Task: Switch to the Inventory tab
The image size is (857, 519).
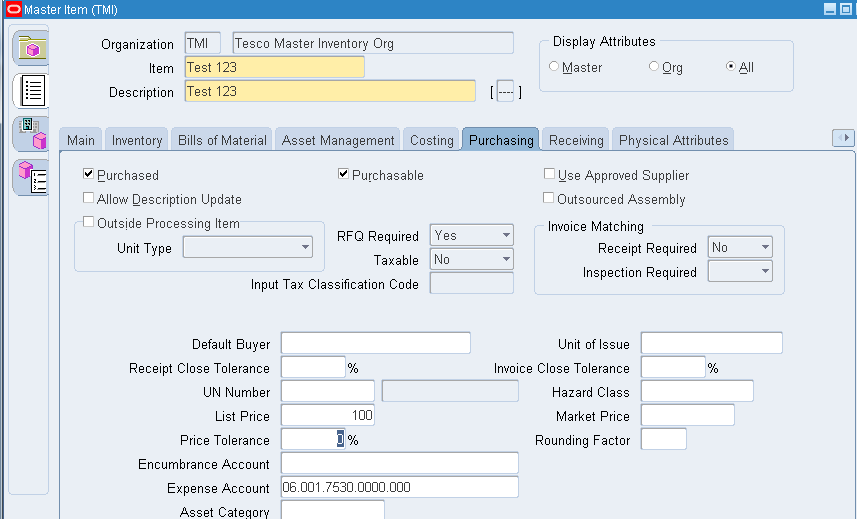Action: point(137,140)
